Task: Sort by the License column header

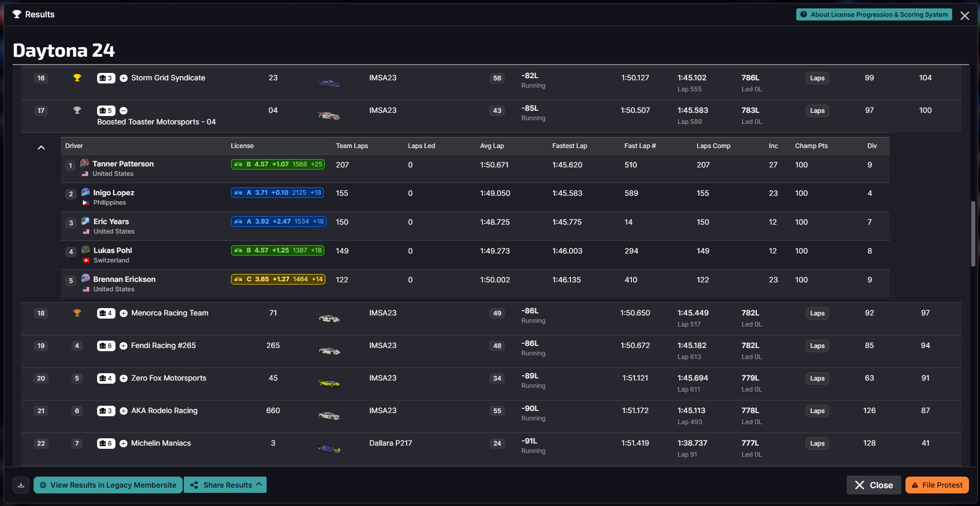Action: coord(242,146)
